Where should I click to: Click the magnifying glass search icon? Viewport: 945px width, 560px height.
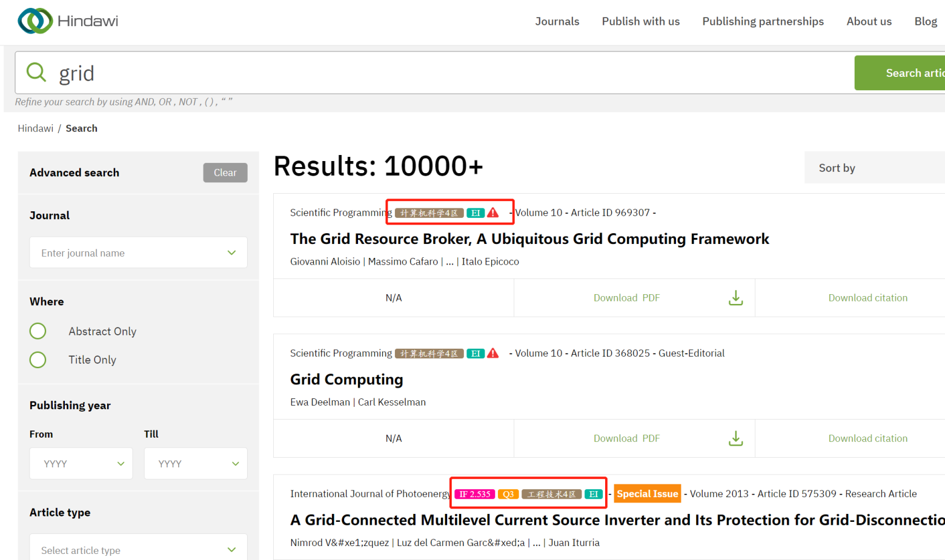click(x=36, y=73)
